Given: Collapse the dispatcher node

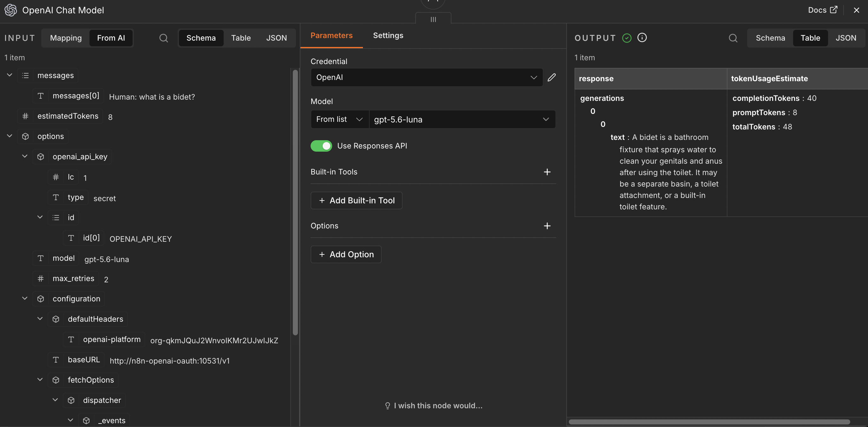Looking at the screenshot, I should pyautogui.click(x=55, y=400).
